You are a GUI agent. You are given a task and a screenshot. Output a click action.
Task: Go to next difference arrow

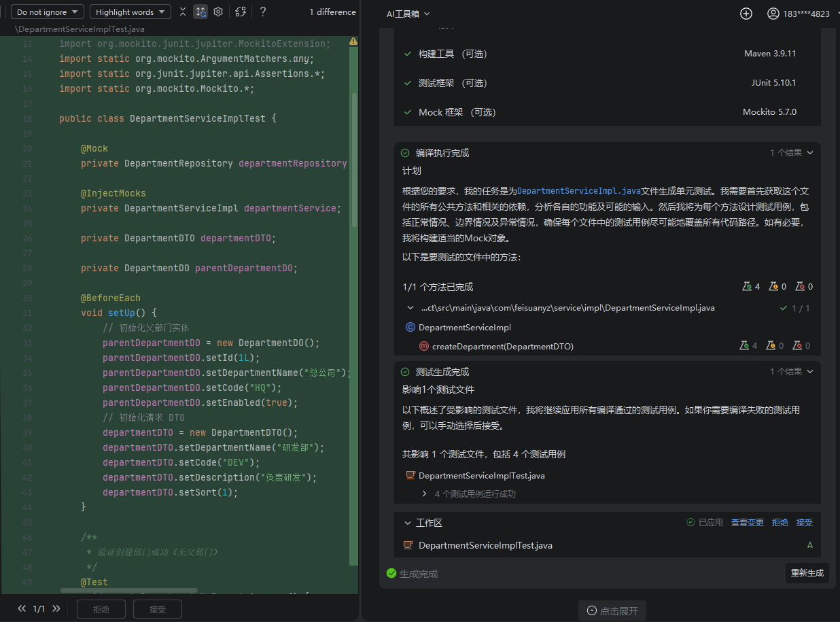click(56, 609)
